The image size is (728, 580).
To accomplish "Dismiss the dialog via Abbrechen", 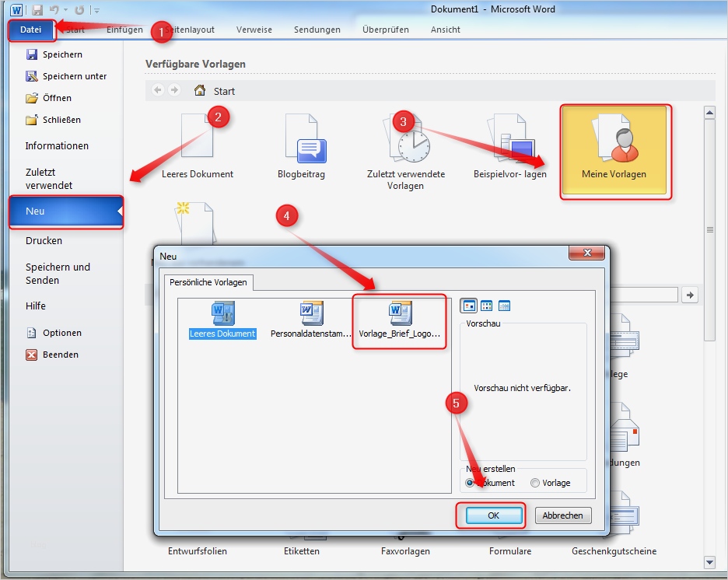I will click(x=562, y=515).
